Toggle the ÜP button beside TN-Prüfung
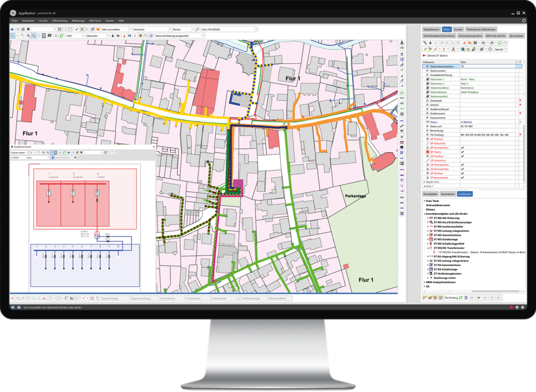 click(479, 298)
